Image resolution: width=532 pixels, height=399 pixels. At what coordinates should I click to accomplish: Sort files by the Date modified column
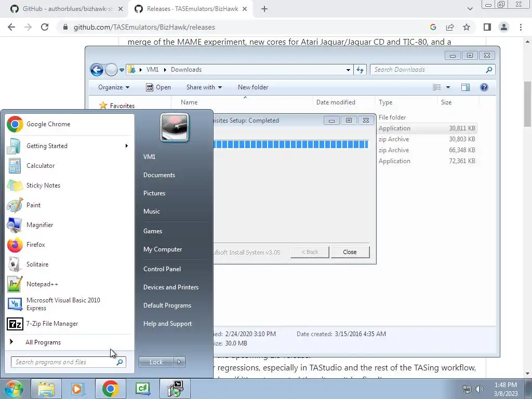click(x=344, y=102)
